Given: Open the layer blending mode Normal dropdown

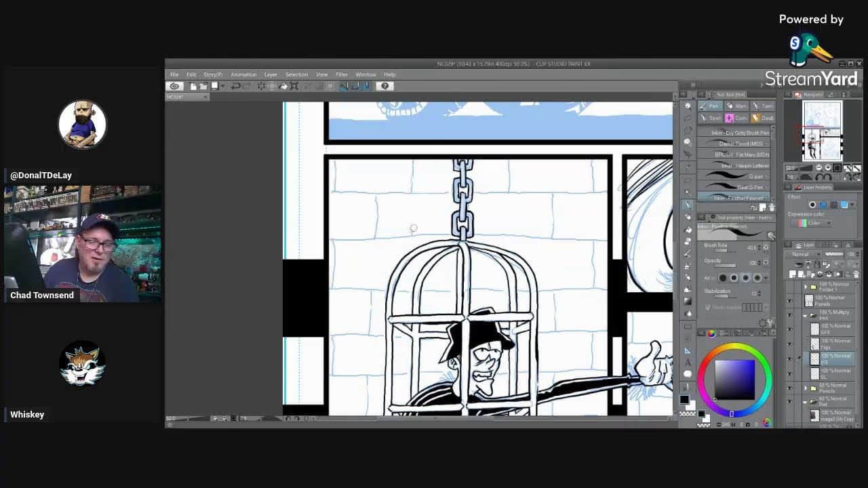Looking at the screenshot, I should (804, 254).
